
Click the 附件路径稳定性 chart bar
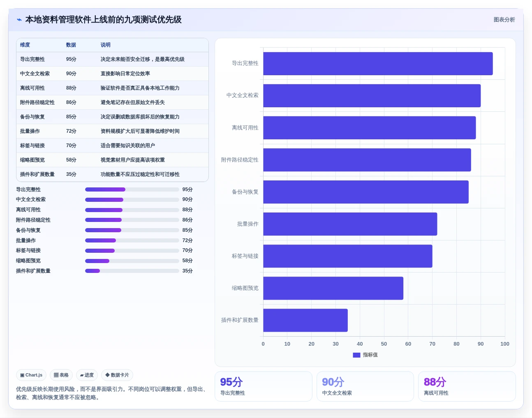pos(367,160)
